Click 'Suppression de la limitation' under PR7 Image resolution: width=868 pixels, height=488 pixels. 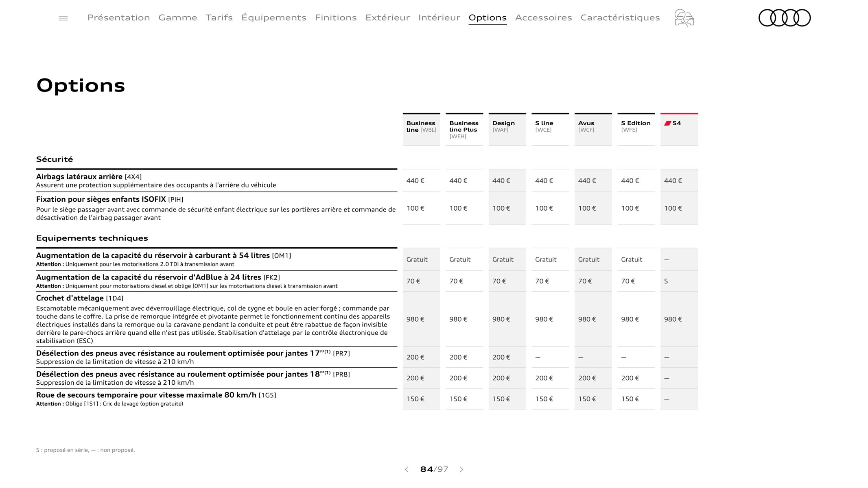click(115, 362)
